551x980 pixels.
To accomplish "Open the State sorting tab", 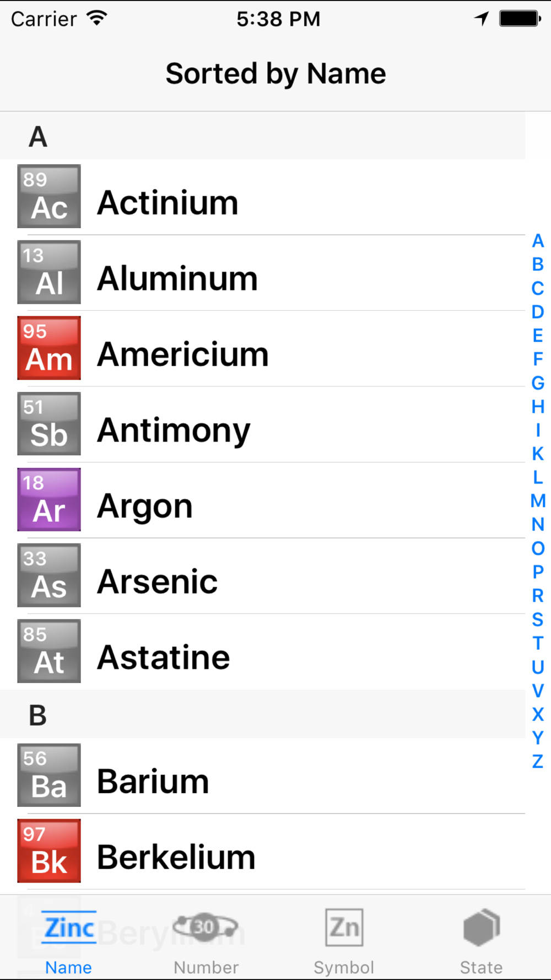I will click(482, 942).
